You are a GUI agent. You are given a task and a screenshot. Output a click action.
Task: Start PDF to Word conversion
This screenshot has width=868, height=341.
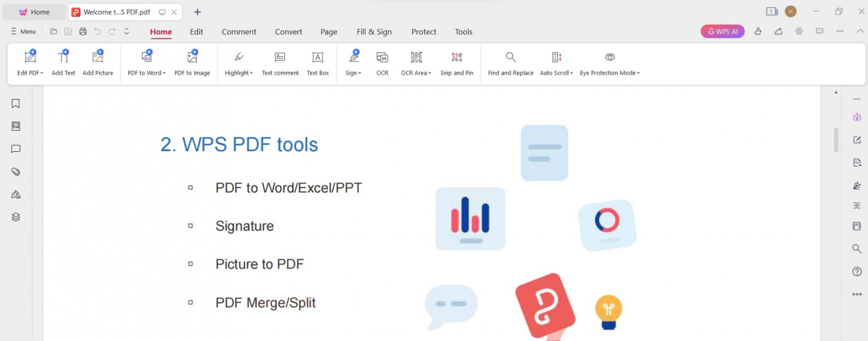[147, 62]
